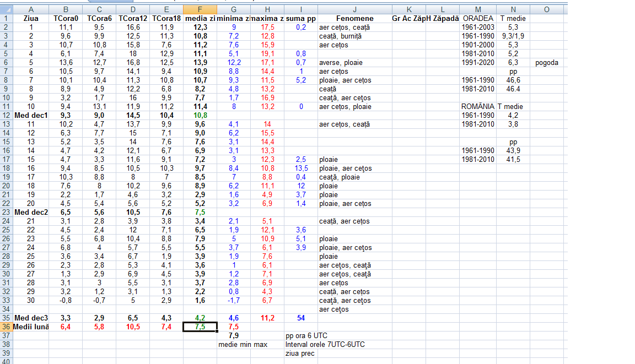635x364 pixels.
Task: Select row 23 header
Action: (x=7, y=213)
